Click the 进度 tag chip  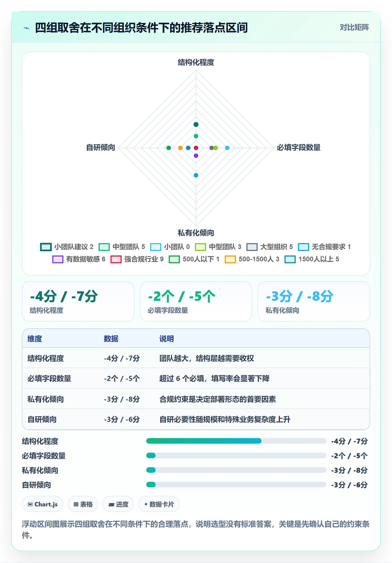click(118, 504)
